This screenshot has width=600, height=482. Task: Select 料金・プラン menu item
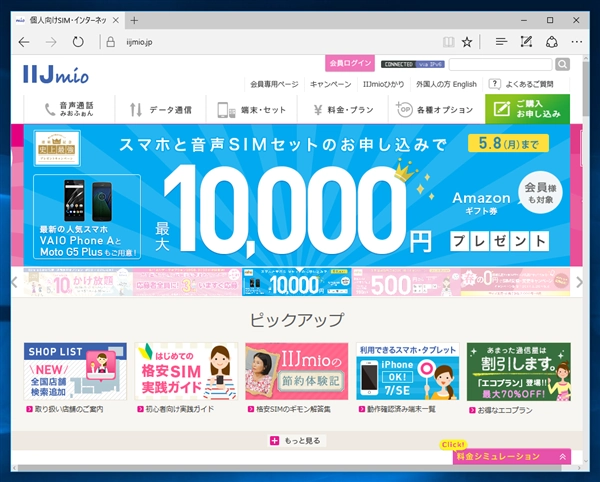click(x=343, y=109)
